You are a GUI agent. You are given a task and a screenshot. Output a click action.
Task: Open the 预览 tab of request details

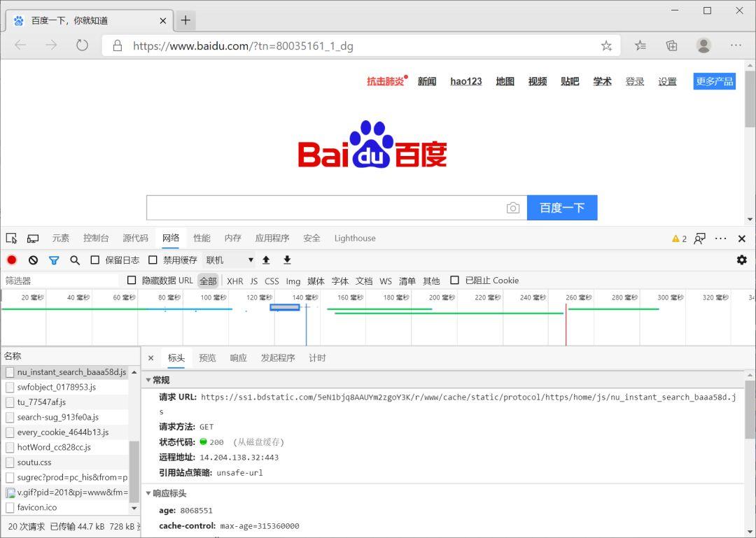pyautogui.click(x=207, y=358)
